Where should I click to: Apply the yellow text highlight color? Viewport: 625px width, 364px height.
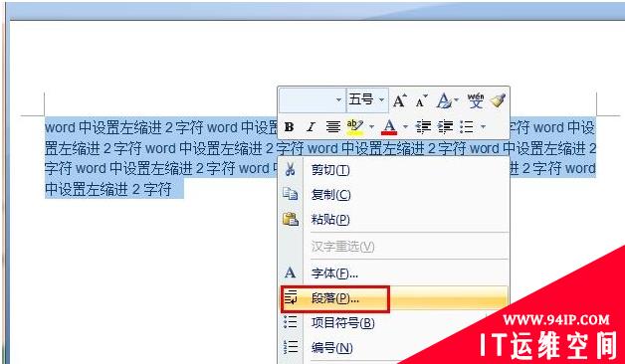[x=354, y=127]
